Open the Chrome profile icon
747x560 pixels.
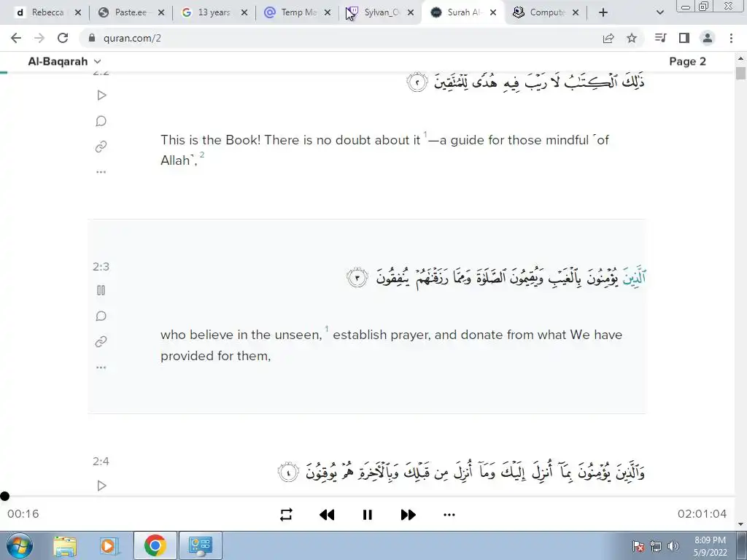point(708,38)
